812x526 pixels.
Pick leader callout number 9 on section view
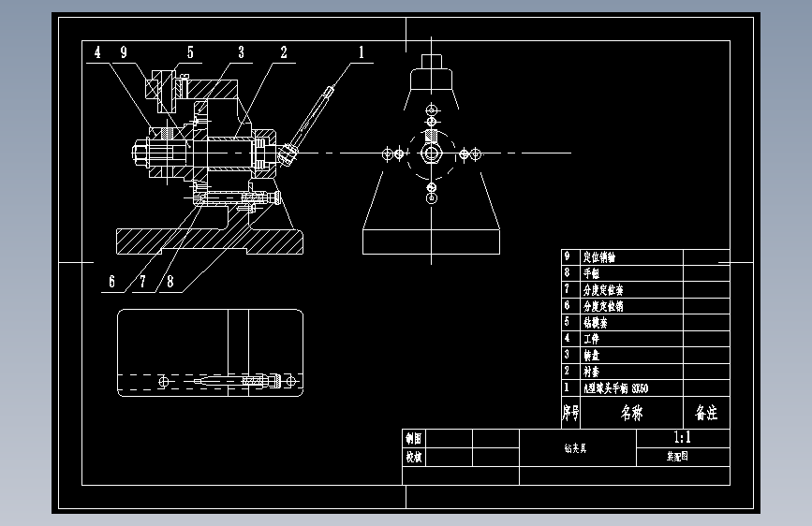pos(124,52)
